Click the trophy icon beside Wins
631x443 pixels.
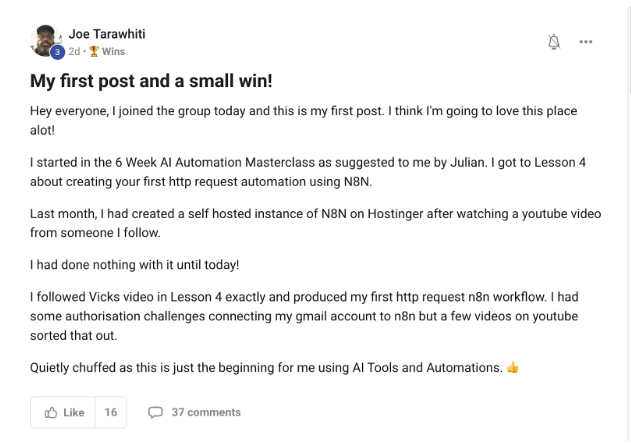click(x=94, y=52)
